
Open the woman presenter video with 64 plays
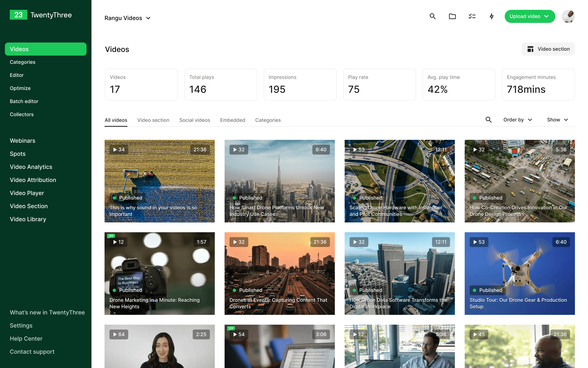[160, 346]
